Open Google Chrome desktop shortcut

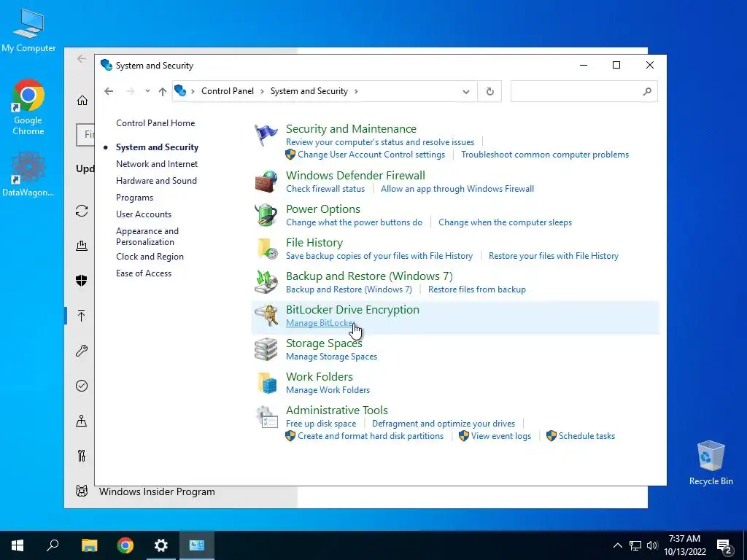click(28, 107)
